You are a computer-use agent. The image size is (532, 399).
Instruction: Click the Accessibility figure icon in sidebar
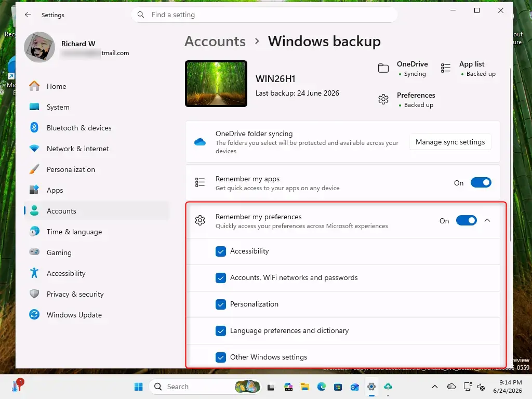click(x=34, y=273)
